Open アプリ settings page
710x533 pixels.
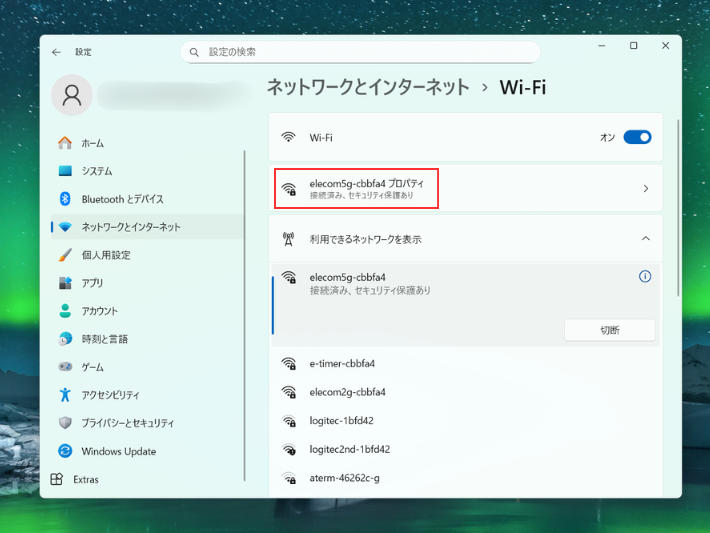tap(148, 283)
